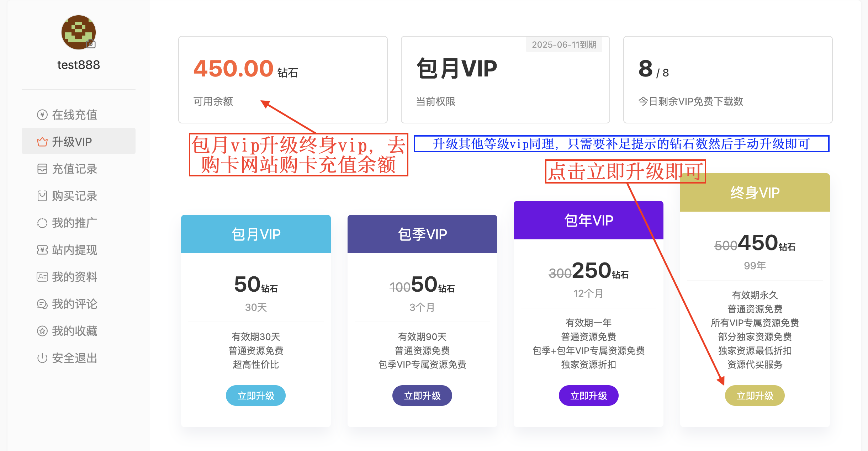Click the camera icon on the avatar
The image size is (868, 451).
pyautogui.click(x=91, y=44)
